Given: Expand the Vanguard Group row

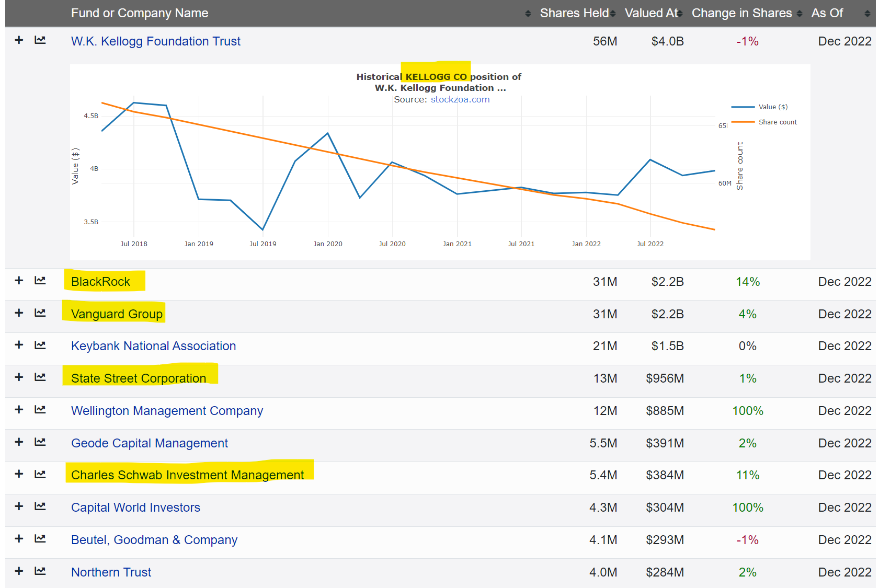Looking at the screenshot, I should pyautogui.click(x=19, y=313).
